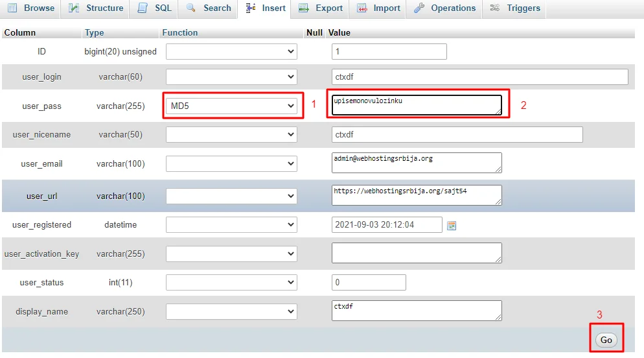Click the user_pass column label
This screenshot has width=644, height=358.
(x=41, y=106)
